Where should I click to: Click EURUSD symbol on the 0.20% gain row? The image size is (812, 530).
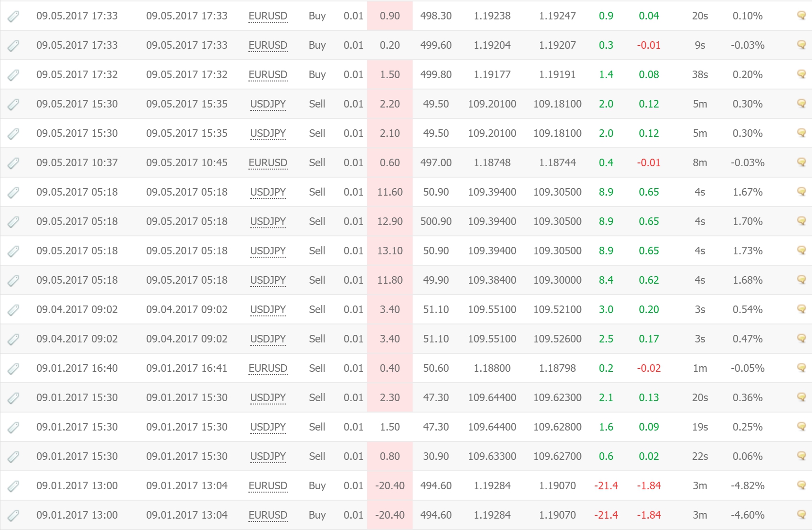tap(268, 74)
